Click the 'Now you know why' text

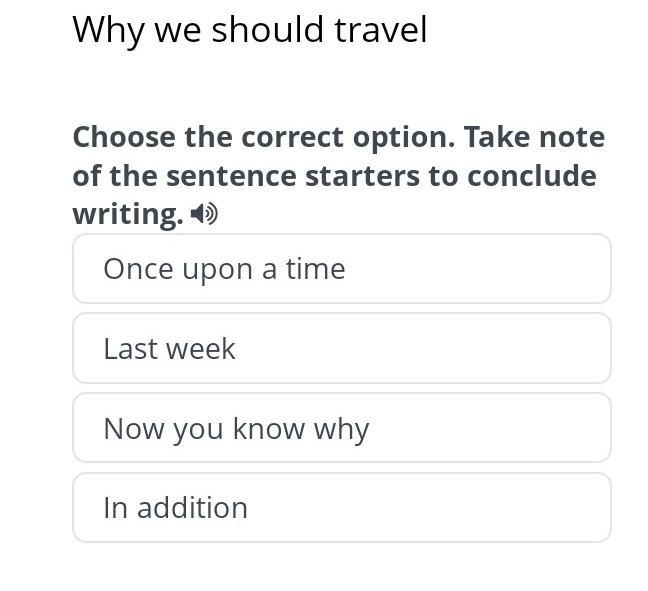(236, 429)
